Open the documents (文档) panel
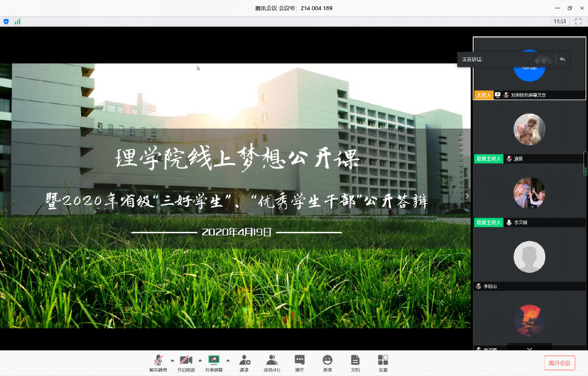 [x=355, y=362]
